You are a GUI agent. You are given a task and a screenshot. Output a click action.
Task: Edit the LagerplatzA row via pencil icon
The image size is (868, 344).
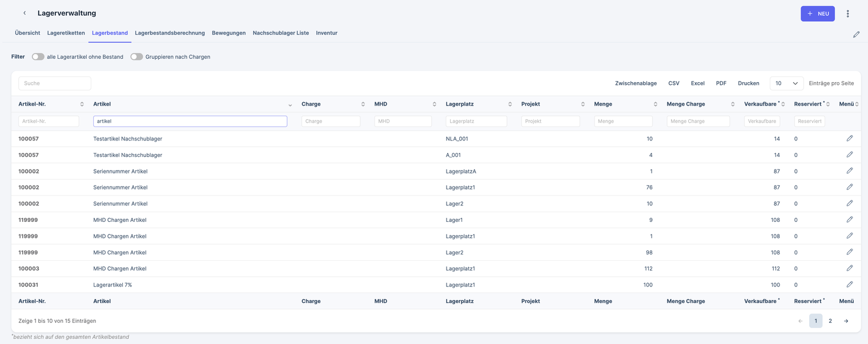pos(849,171)
